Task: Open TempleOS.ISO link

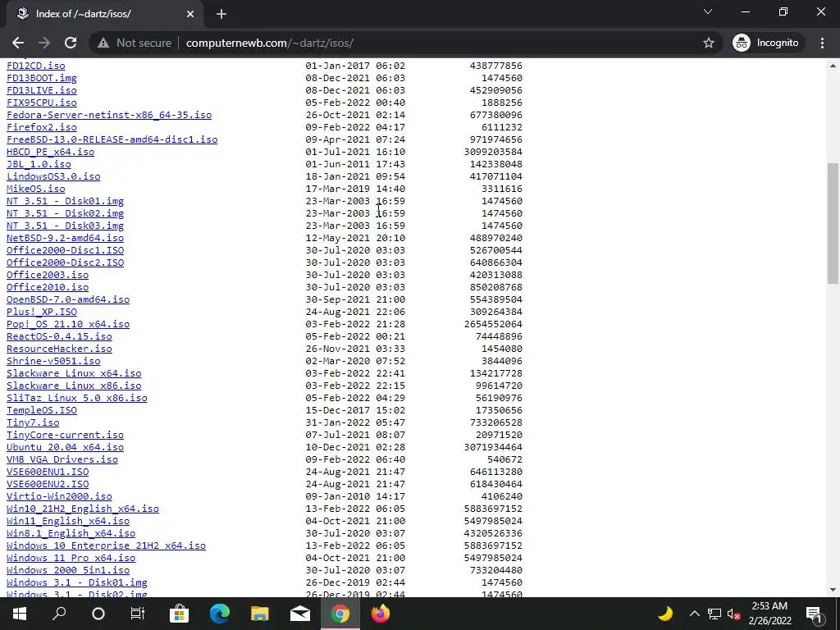Action: click(x=42, y=410)
